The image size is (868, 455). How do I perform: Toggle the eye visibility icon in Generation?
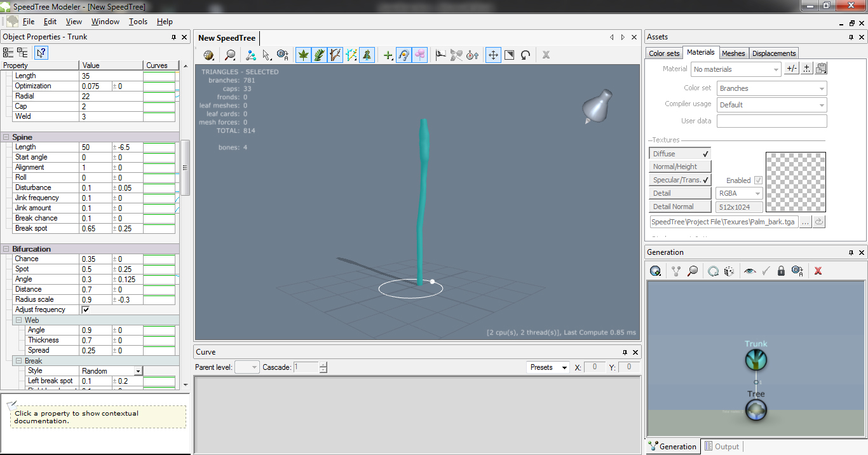[750, 271]
